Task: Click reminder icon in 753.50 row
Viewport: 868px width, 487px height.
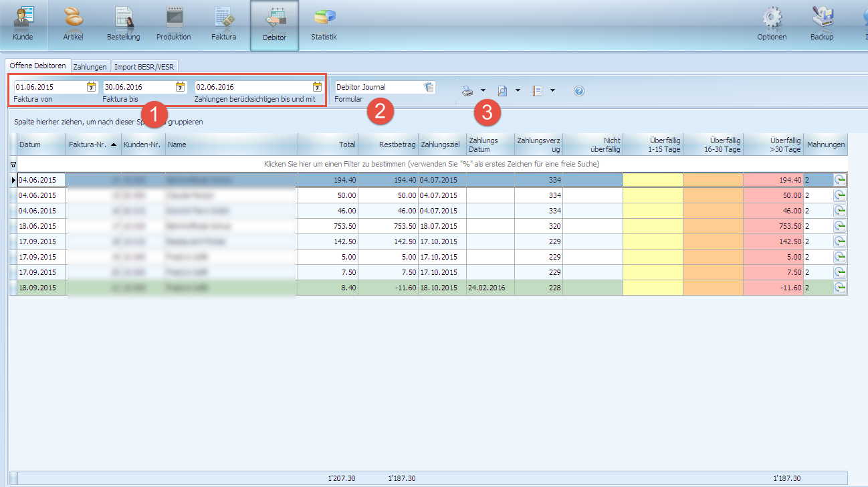Action: (839, 226)
